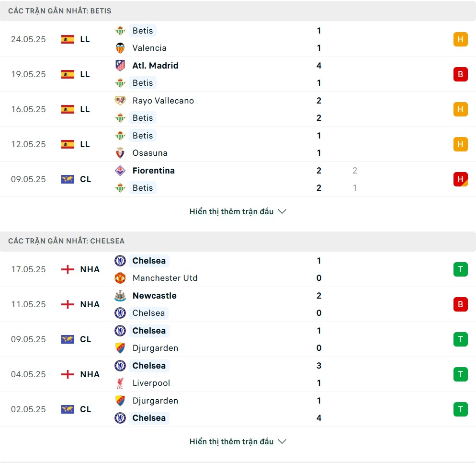Screen dimensions: 476x463
Task: Click the Atl. Madrid crest icon
Action: 120,66
